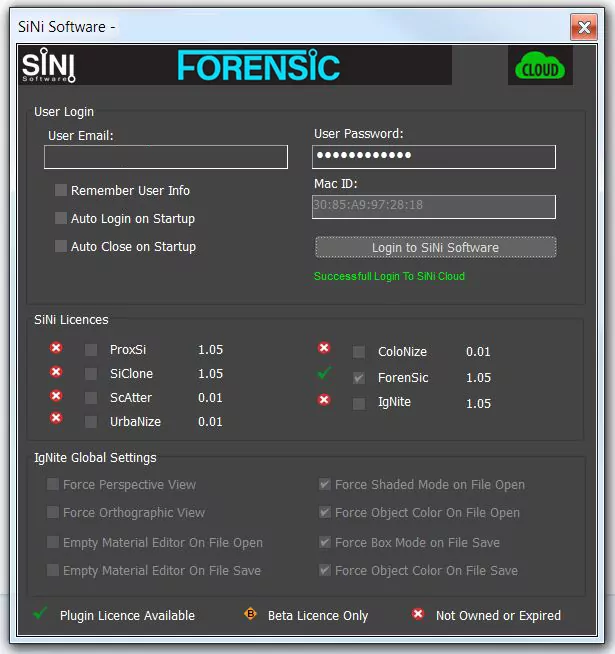Enable the UrbaNize licence checkbox

coord(91,422)
